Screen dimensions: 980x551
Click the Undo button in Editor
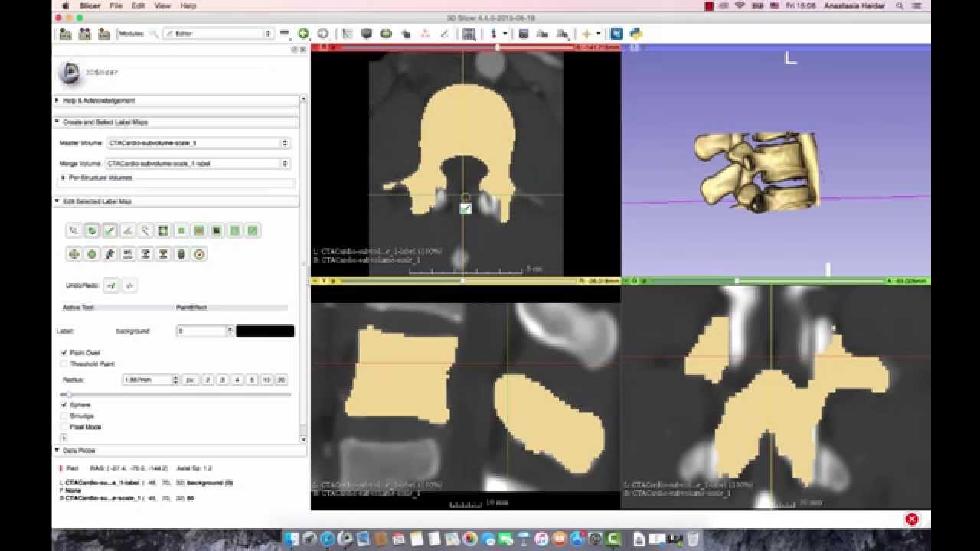pos(112,285)
